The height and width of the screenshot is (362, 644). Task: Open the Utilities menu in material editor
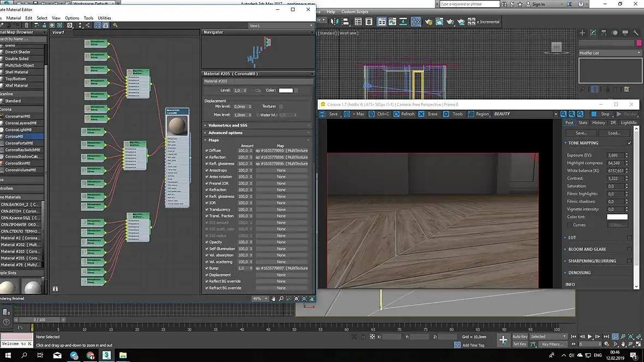click(x=104, y=18)
